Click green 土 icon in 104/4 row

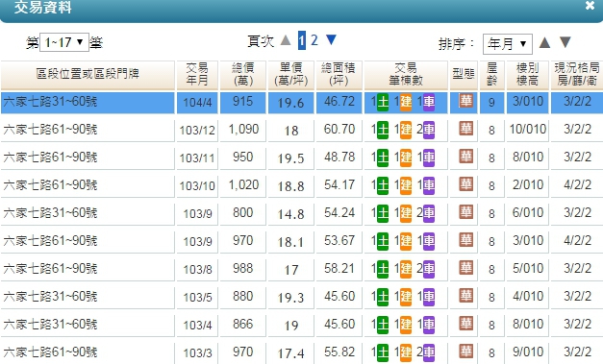click(x=383, y=103)
